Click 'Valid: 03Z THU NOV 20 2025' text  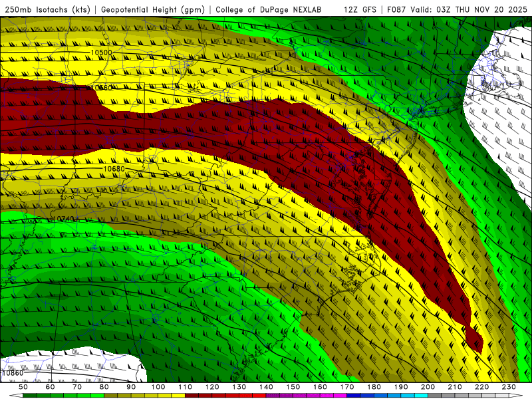coord(469,9)
